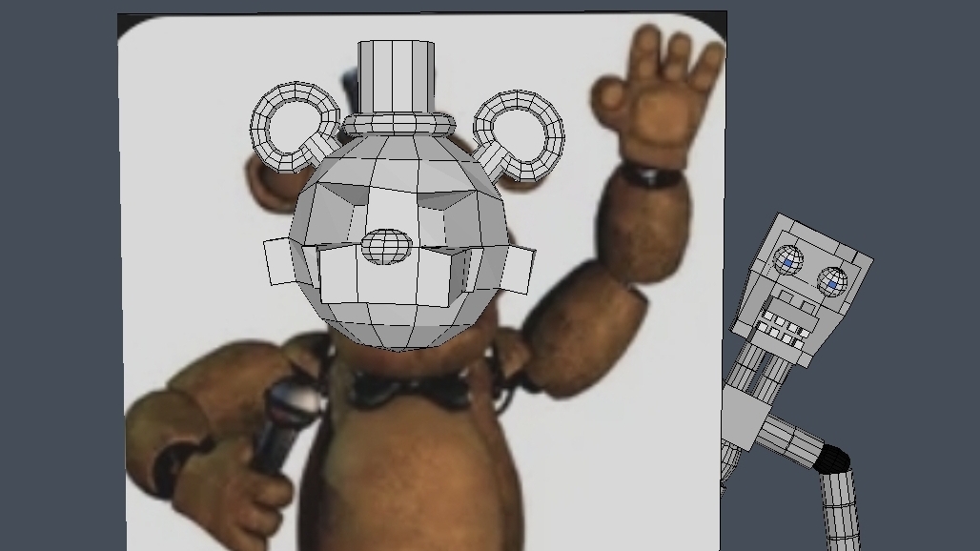Select the left ear ring mesh
This screenshot has height=551, width=980.
tap(294, 126)
